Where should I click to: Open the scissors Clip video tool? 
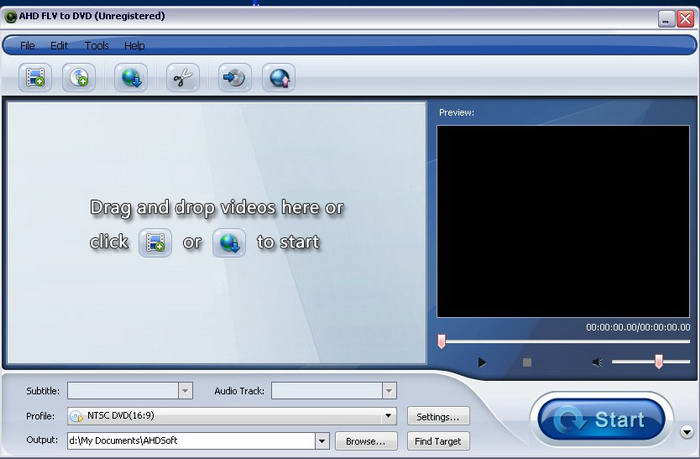point(183,78)
